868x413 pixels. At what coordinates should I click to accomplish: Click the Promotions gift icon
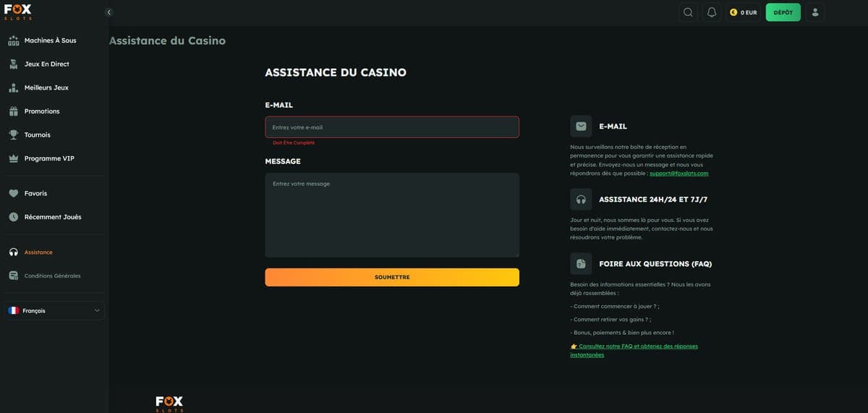pos(13,111)
